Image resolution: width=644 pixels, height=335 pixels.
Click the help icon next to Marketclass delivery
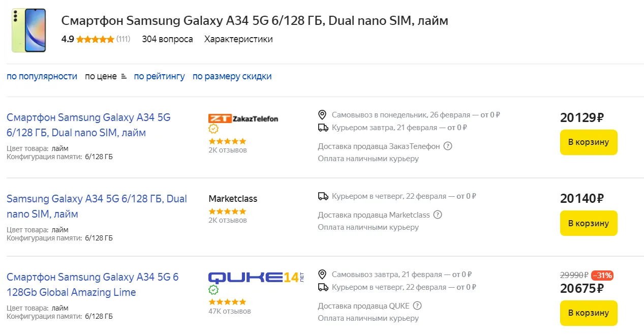(x=438, y=215)
